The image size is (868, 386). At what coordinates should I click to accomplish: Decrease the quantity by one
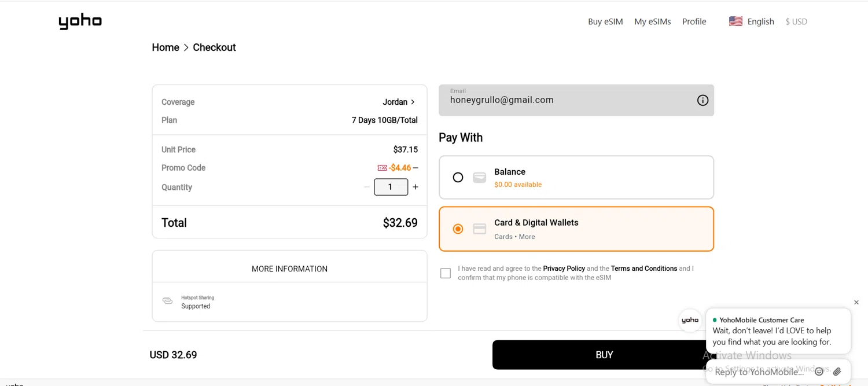[x=367, y=187]
